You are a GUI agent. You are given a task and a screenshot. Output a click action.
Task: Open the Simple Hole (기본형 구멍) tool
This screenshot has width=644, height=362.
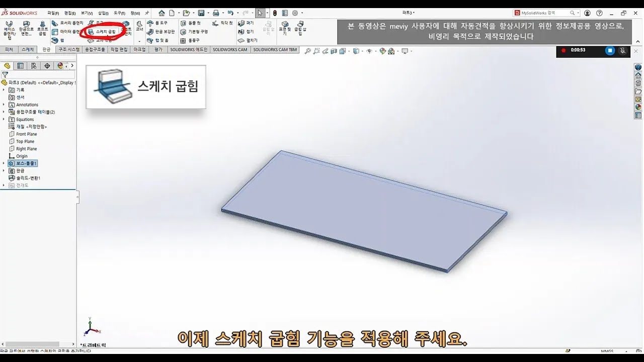(194, 32)
